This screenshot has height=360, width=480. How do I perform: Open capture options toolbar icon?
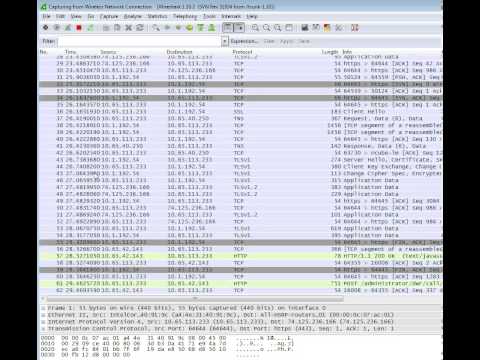(x=57, y=28)
